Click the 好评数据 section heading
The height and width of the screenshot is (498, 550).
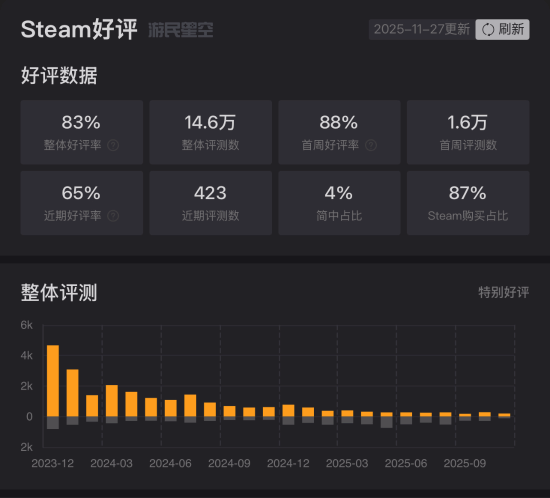click(x=59, y=75)
